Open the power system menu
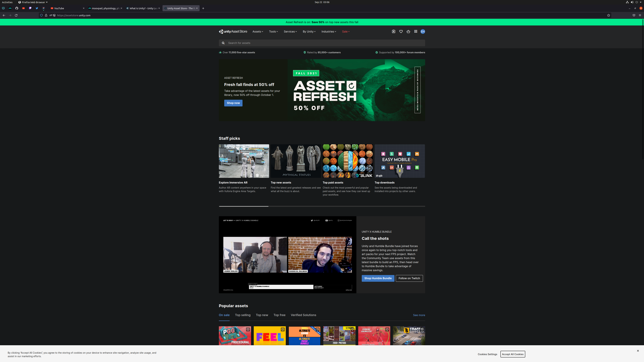This screenshot has width=644, height=362. click(x=637, y=2)
